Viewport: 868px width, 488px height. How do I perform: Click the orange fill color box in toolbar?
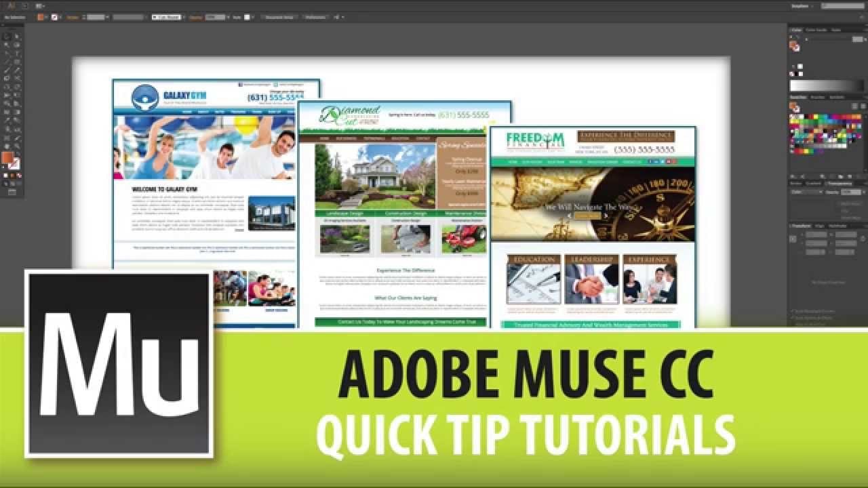coord(7,157)
